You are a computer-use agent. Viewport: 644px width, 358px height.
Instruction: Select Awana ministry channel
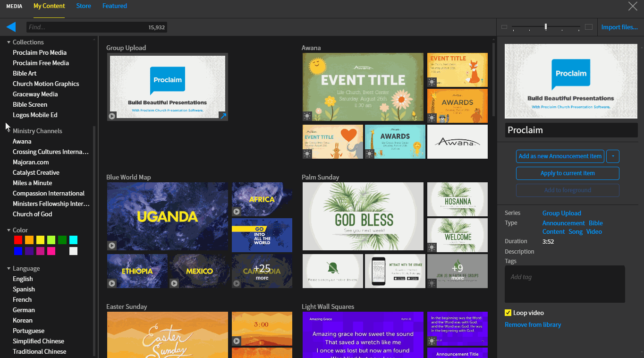tap(22, 141)
